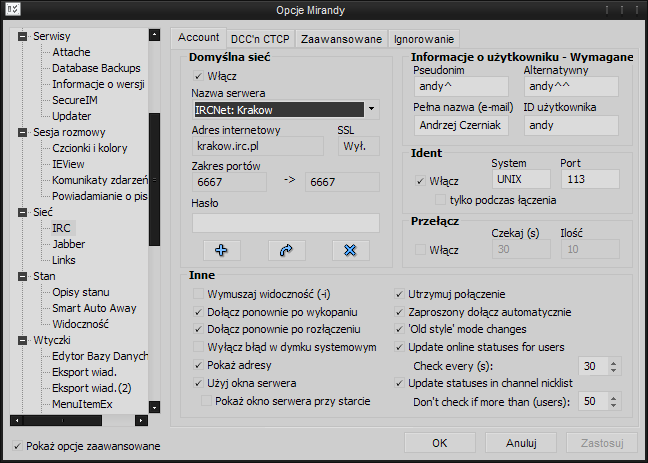648x463 pixels.
Task: Select Jabber in the options tree
Action: click(x=69, y=244)
